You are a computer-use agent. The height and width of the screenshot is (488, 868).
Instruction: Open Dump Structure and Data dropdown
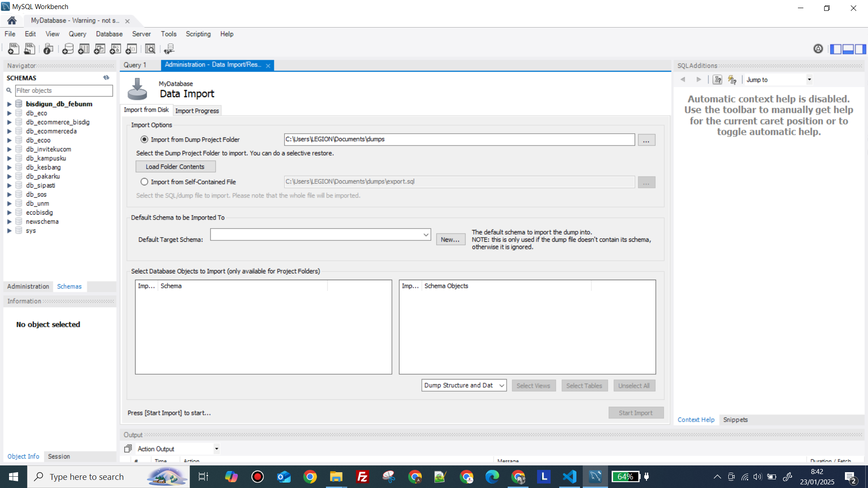pyautogui.click(x=501, y=385)
